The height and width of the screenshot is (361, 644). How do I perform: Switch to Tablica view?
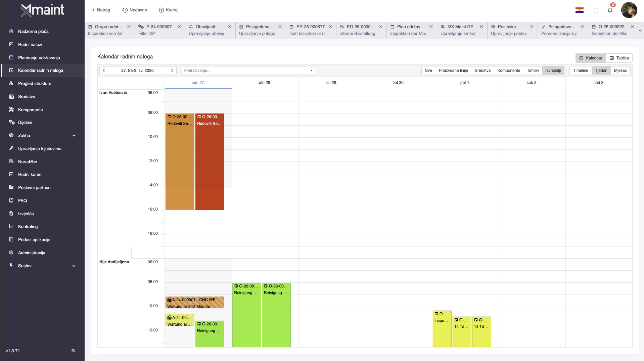pyautogui.click(x=619, y=58)
